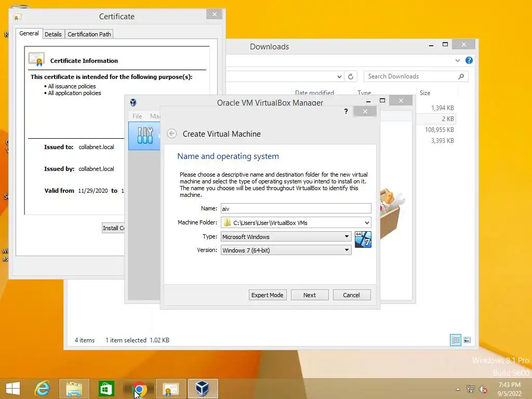Open the Machine menu in VirtualBox Manager
This screenshot has width=532, height=399.
coord(155,116)
